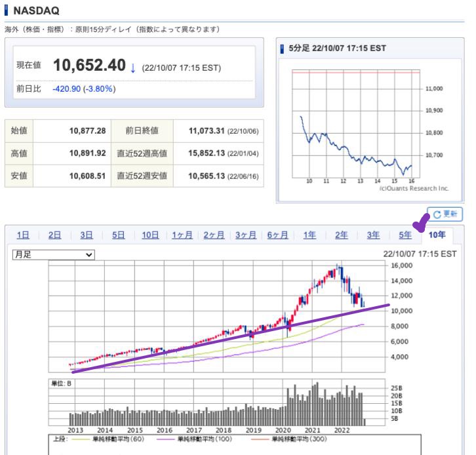Show the 2年 chart range
Screen dimensions: 476x455
[342, 235]
